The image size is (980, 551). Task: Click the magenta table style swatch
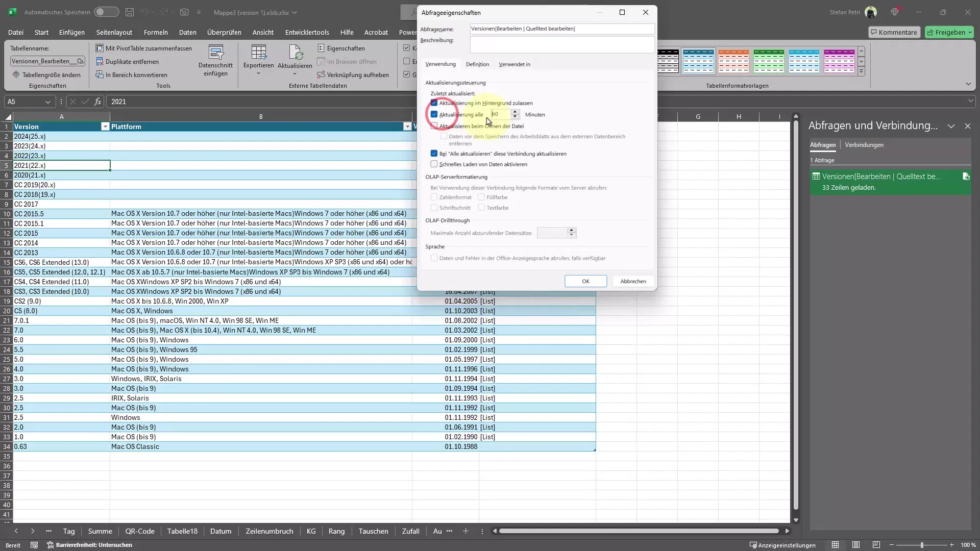click(x=839, y=61)
